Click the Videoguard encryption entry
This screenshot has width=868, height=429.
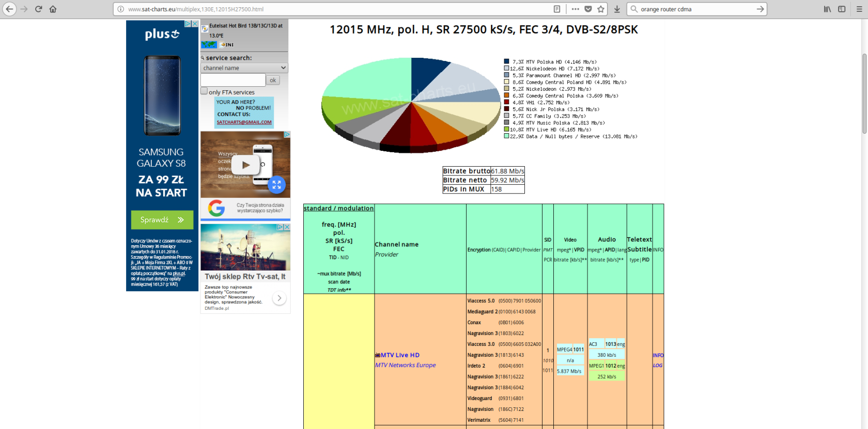click(495, 399)
